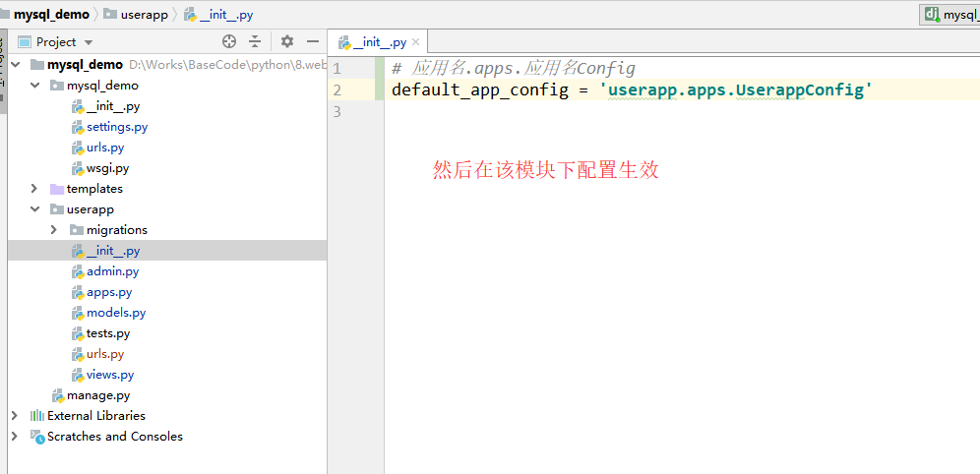Viewport: 980px width, 474px height.
Task: Click the mysql_demo root folder icon
Action: (x=36, y=64)
